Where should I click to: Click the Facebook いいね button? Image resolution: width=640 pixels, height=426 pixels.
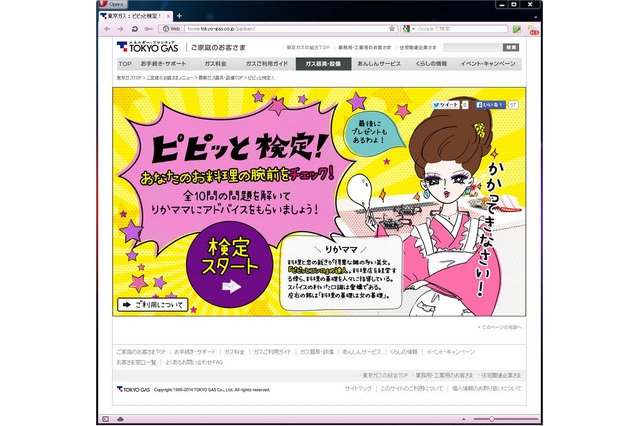click(x=490, y=105)
